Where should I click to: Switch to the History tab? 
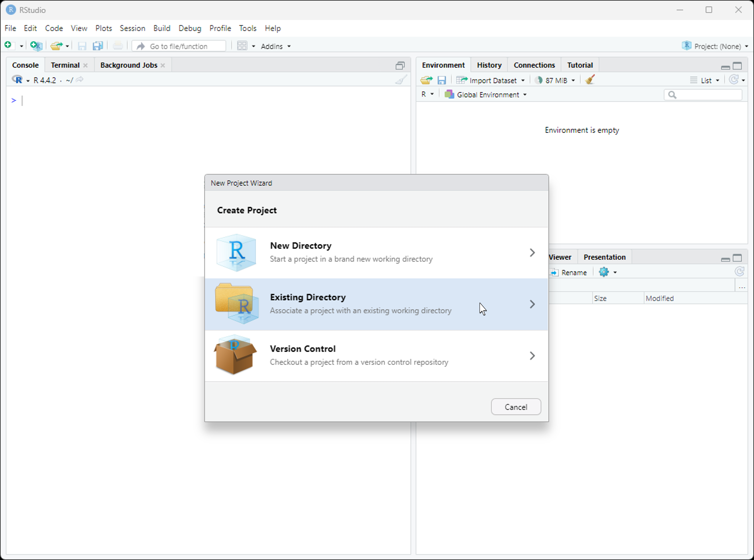(x=489, y=65)
